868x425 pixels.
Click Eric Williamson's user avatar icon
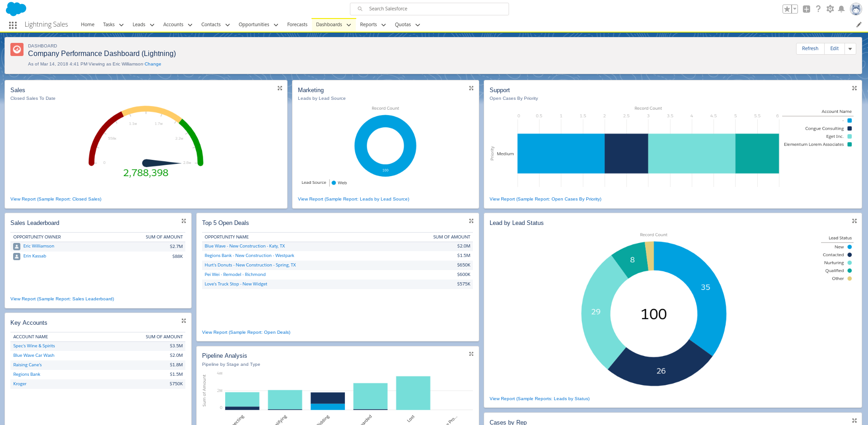[17, 247]
